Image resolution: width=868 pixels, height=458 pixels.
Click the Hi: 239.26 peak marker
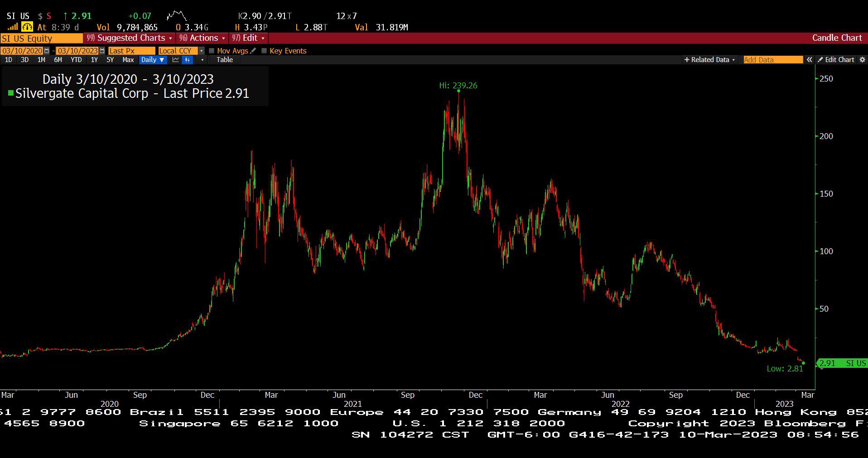pyautogui.click(x=458, y=86)
